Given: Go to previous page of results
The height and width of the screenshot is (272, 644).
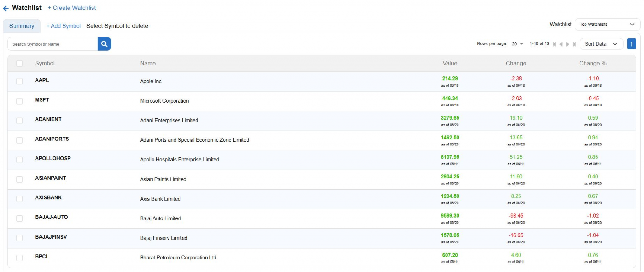Looking at the screenshot, I should (x=561, y=44).
